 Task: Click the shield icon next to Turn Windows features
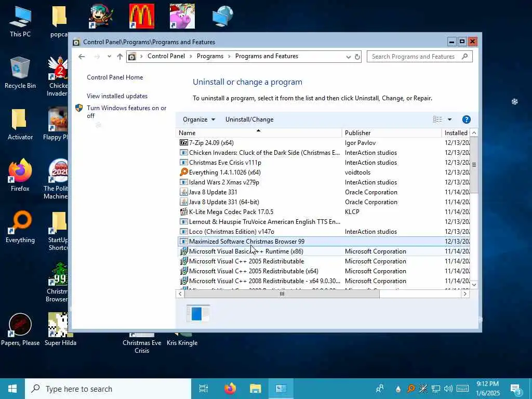pos(79,108)
